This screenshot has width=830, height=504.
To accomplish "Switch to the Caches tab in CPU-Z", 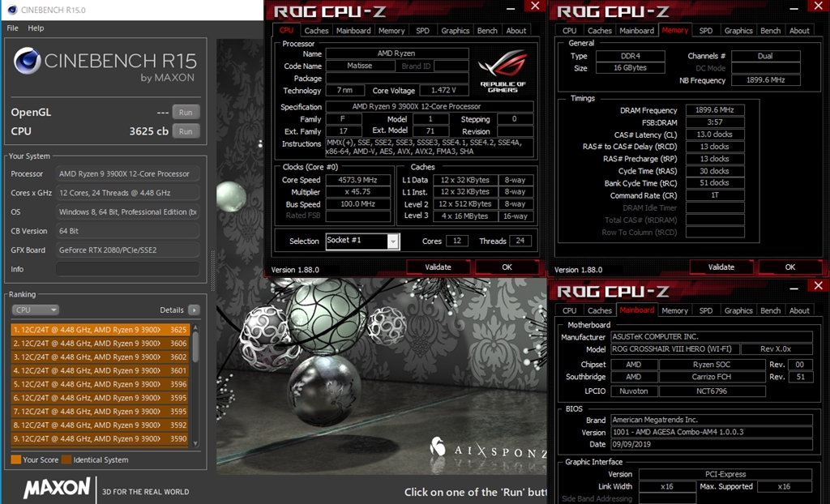I will (x=316, y=30).
